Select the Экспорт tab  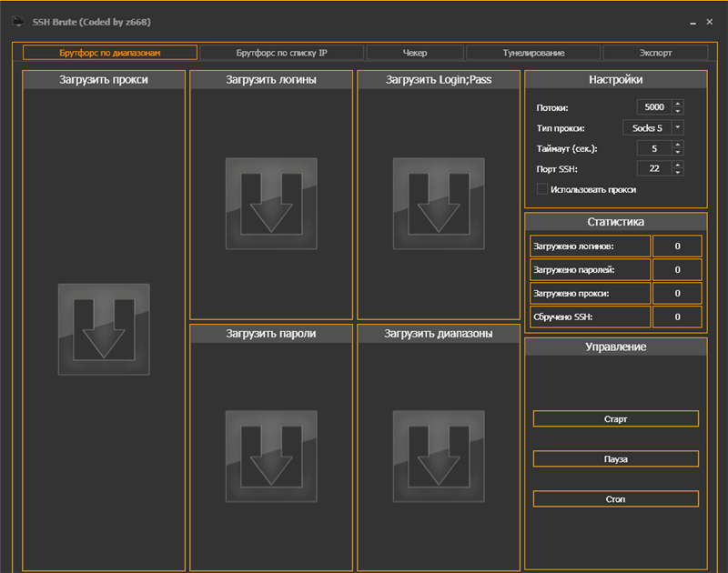coord(655,53)
